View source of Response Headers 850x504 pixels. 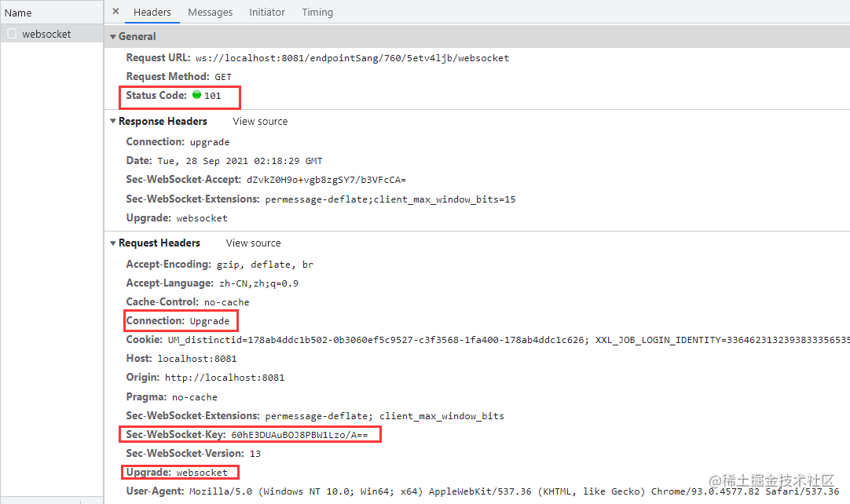click(x=260, y=122)
